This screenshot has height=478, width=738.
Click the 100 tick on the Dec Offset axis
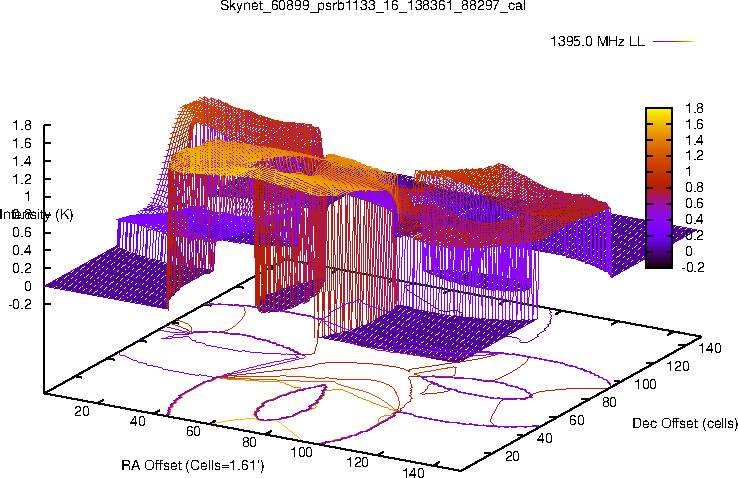(x=645, y=384)
